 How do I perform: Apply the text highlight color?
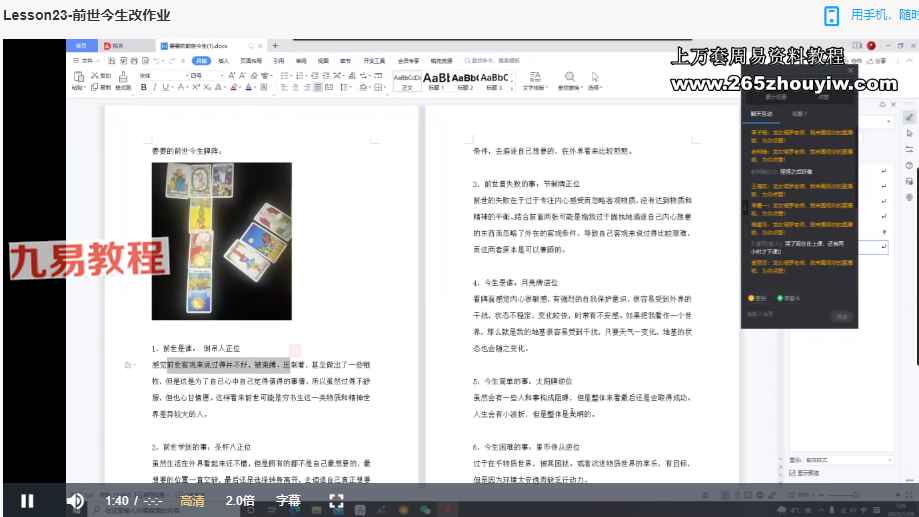click(233, 87)
